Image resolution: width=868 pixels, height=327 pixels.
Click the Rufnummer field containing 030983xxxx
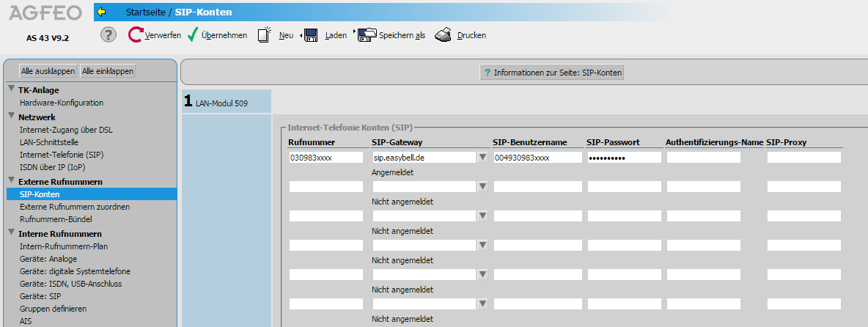click(326, 157)
